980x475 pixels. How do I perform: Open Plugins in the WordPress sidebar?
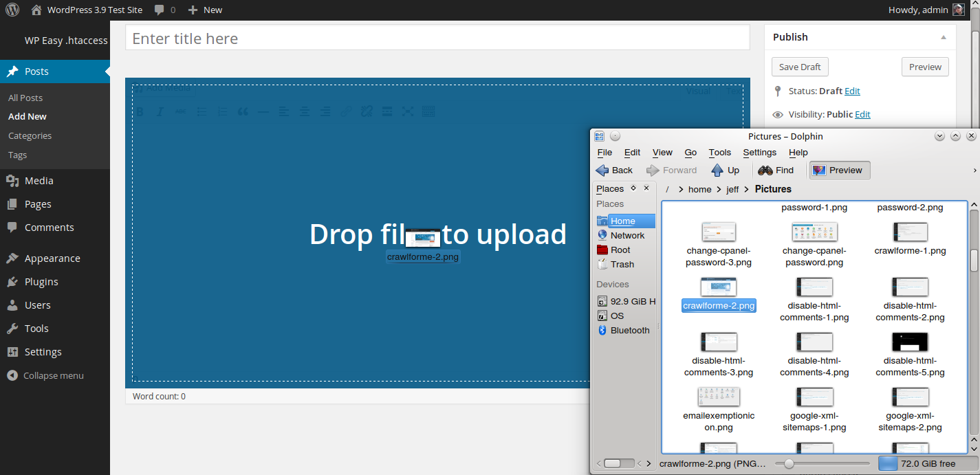(41, 282)
